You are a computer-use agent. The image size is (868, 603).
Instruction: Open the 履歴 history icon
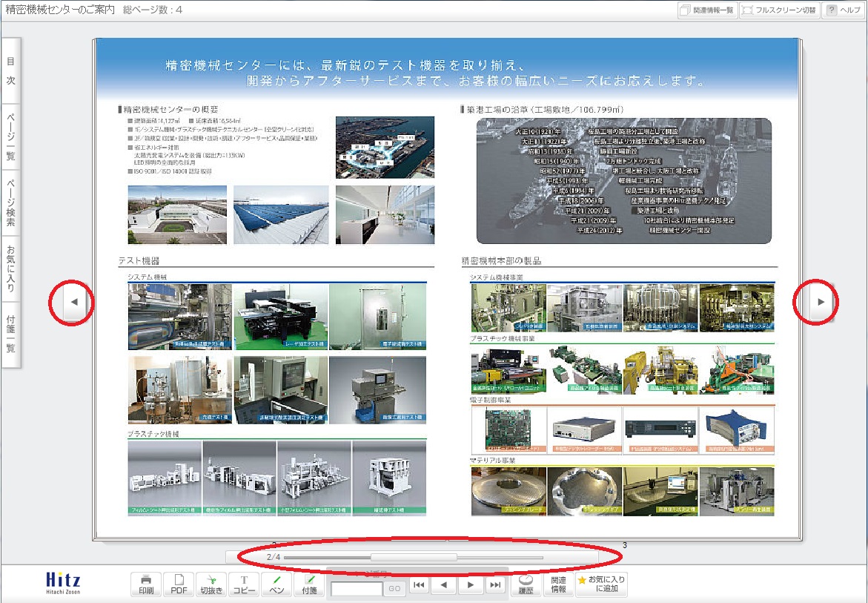(x=526, y=584)
